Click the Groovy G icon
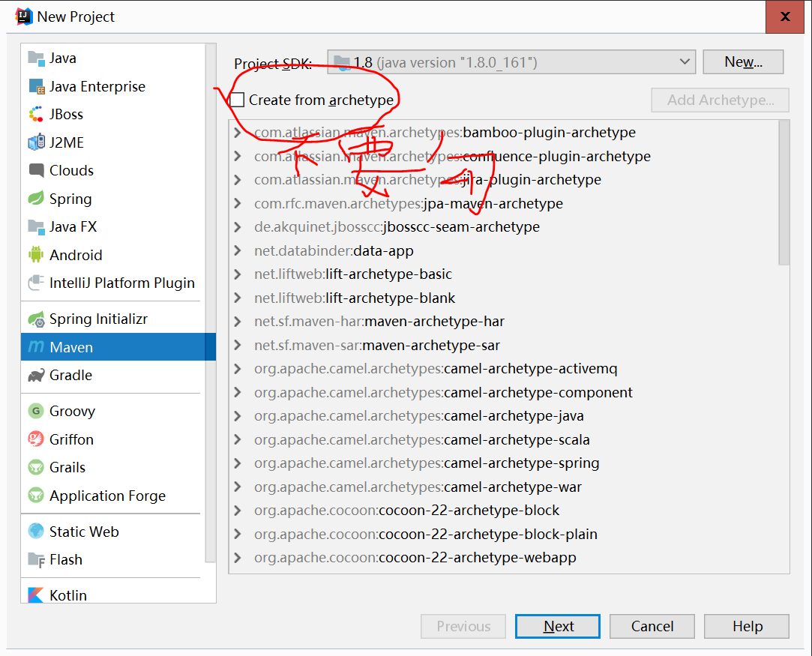Image resolution: width=812 pixels, height=656 pixels. 36,411
